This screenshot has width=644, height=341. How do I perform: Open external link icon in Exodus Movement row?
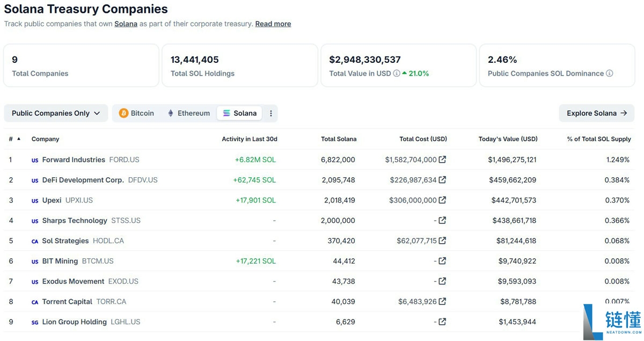442,281
